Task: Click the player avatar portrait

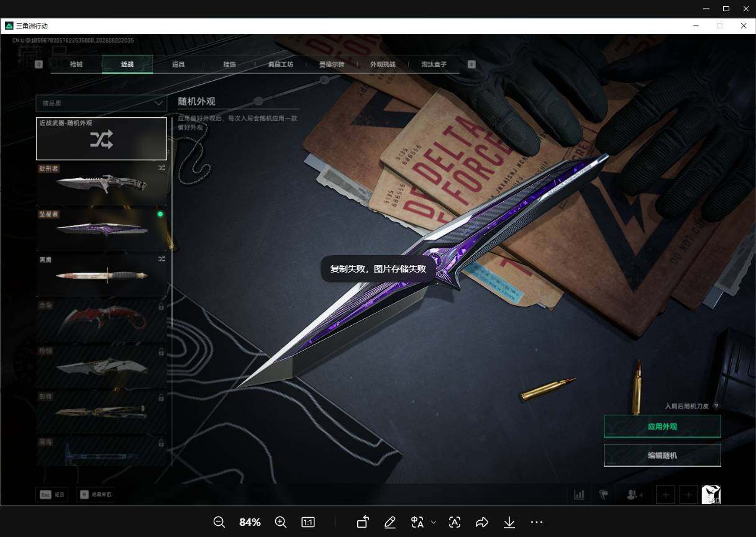Action: tap(711, 495)
